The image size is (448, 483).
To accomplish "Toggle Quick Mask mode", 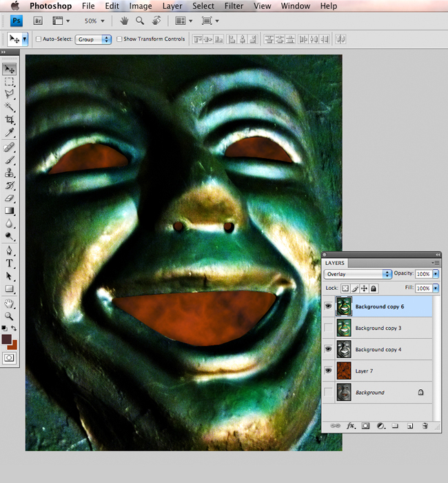I will [x=9, y=358].
